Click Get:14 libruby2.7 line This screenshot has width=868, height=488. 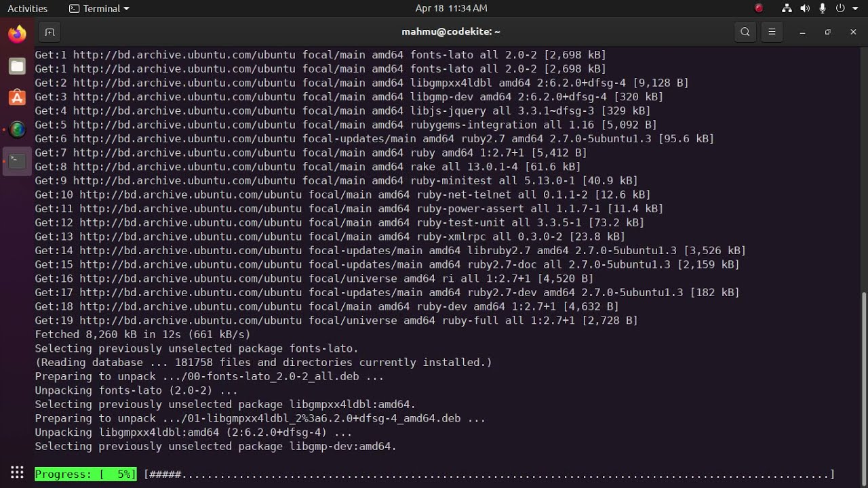click(x=391, y=250)
